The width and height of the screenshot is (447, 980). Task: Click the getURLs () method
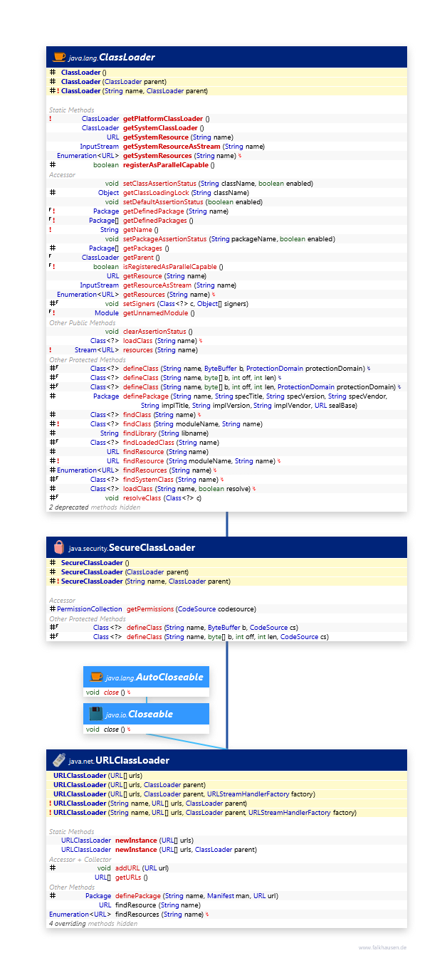(x=132, y=878)
